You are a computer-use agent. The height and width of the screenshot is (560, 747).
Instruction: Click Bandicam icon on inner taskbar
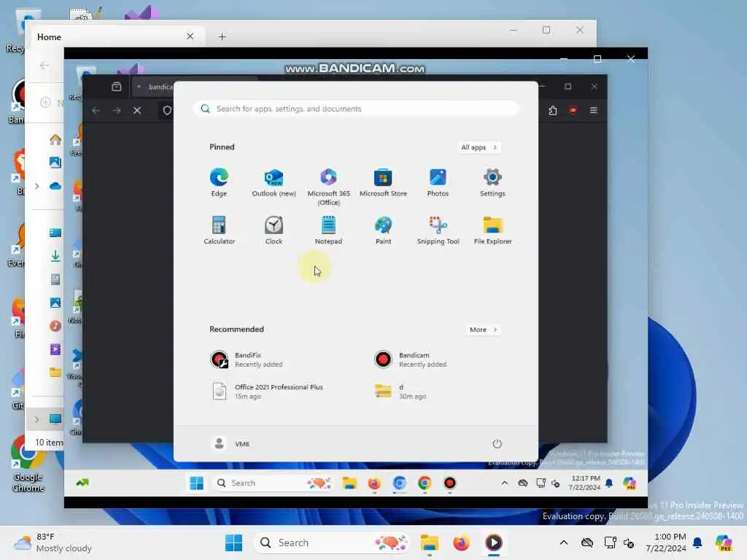click(x=449, y=483)
